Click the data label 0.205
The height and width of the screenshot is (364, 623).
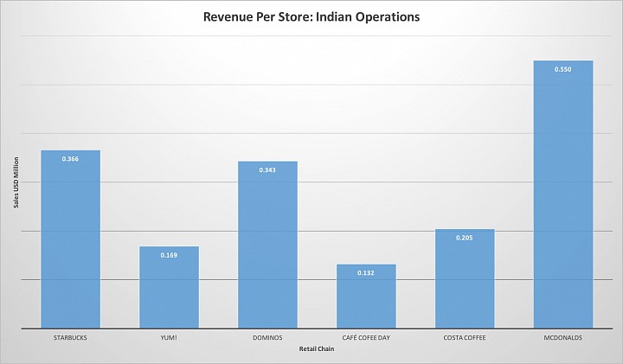point(465,238)
